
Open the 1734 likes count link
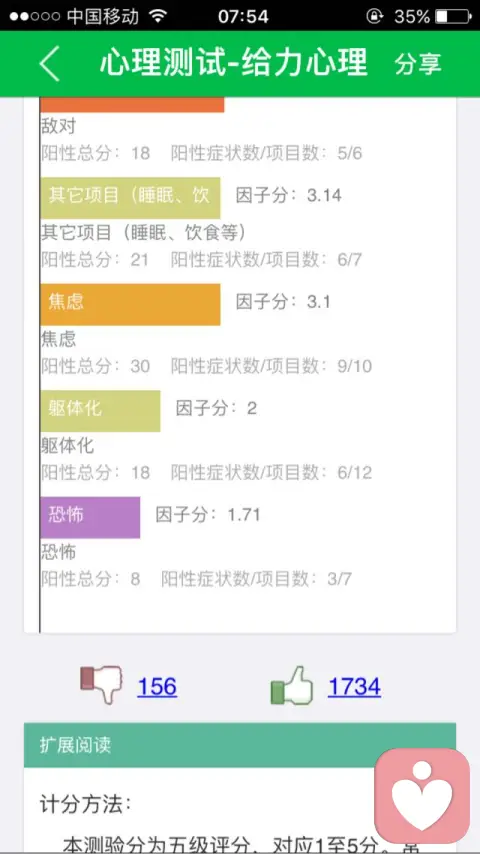pyautogui.click(x=354, y=686)
